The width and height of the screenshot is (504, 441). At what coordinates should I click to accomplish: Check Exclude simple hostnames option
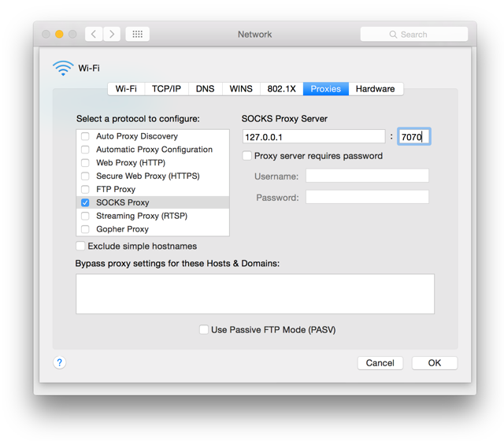pos(81,246)
